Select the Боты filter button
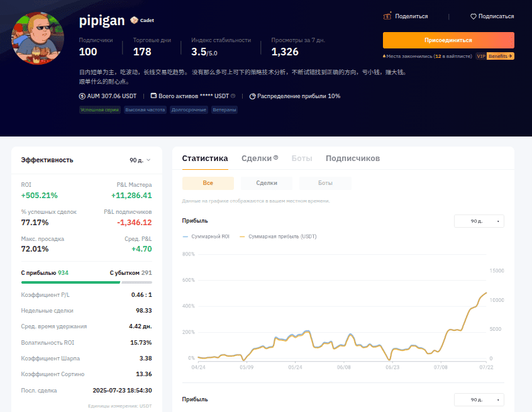Image resolution: width=532 pixels, height=412 pixels. coord(325,183)
